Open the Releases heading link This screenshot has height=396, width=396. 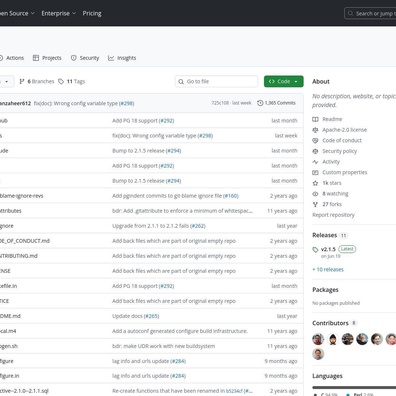point(325,235)
